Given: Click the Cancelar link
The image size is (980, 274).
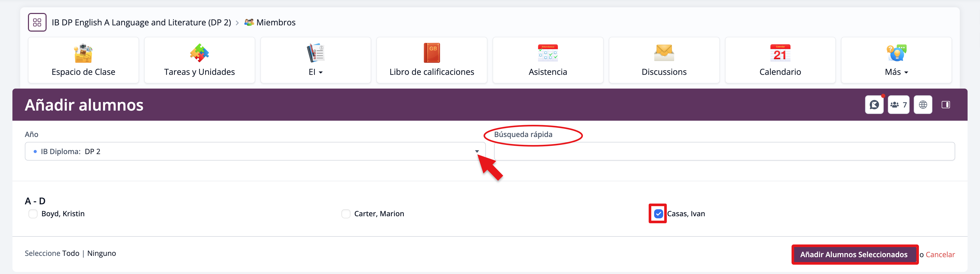Looking at the screenshot, I should click(x=940, y=255).
